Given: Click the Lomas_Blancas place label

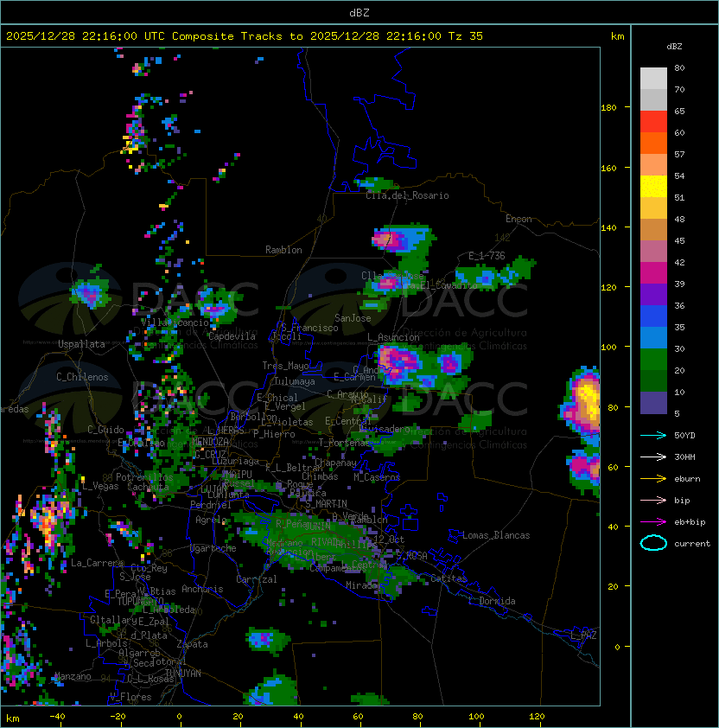Looking at the screenshot, I should (496, 535).
